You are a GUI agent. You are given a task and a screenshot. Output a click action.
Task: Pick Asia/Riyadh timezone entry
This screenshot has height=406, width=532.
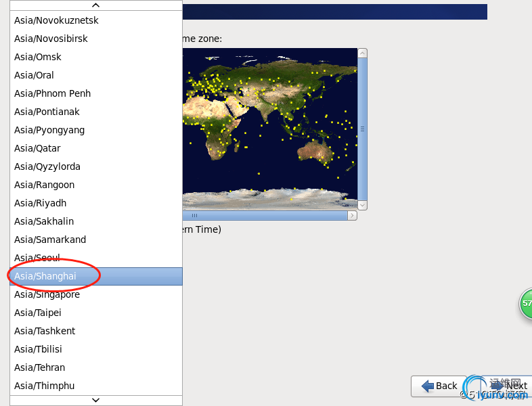click(96, 203)
